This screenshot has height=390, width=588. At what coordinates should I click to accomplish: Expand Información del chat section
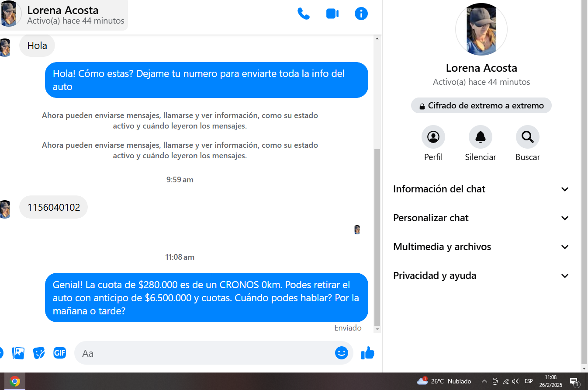pyautogui.click(x=481, y=189)
